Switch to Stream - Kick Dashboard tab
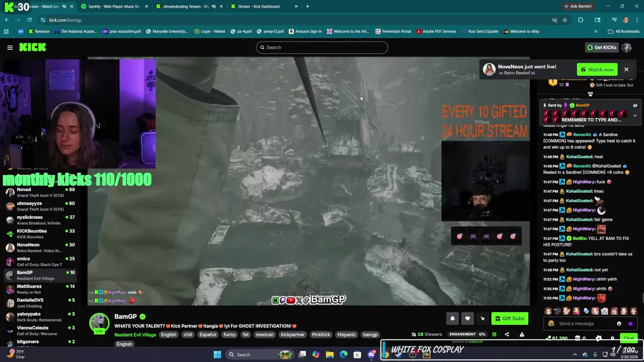Image resolution: width=644 pixels, height=362 pixels. (x=259, y=7)
